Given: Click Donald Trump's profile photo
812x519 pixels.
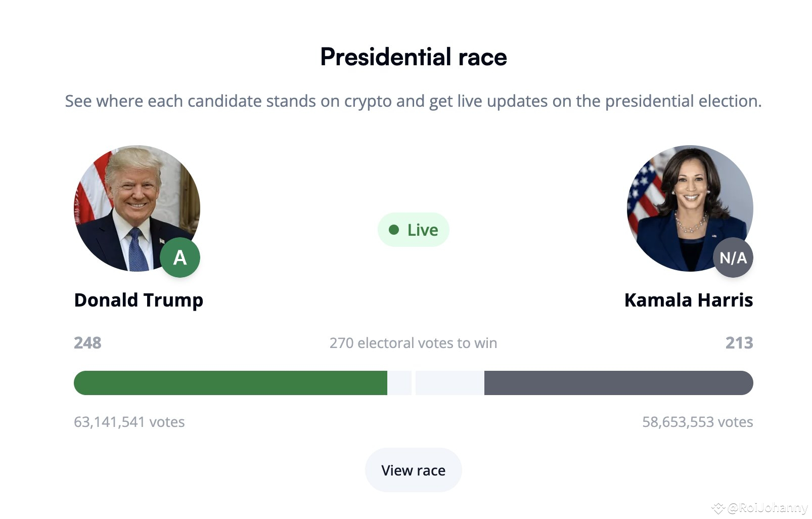Looking at the screenshot, I should pos(137,208).
